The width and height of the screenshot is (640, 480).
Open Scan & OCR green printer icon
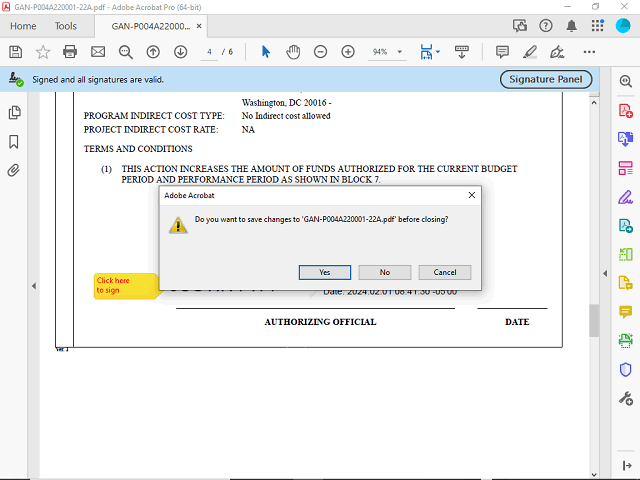pos(625,340)
